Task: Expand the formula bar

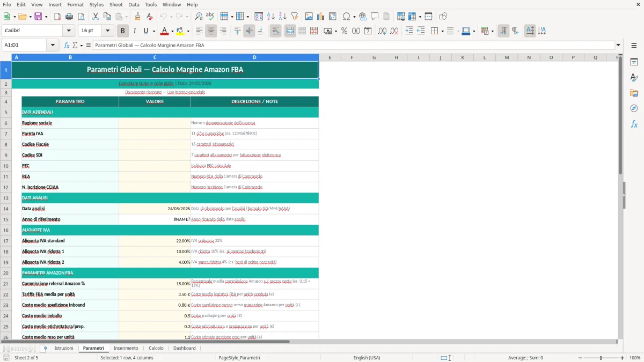Action: click(618, 45)
